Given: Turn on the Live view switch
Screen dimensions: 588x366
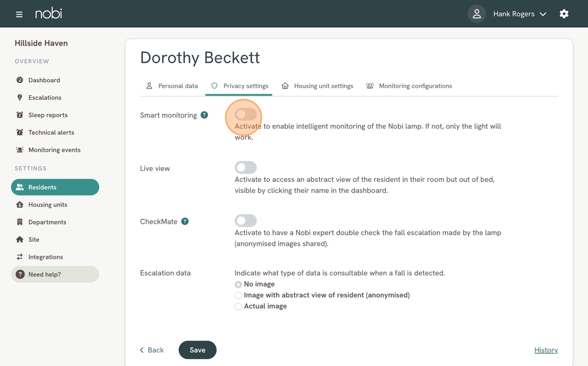Looking at the screenshot, I should 246,167.
